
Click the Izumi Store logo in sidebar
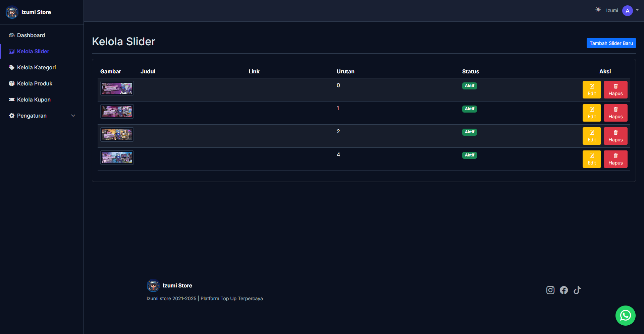click(12, 12)
